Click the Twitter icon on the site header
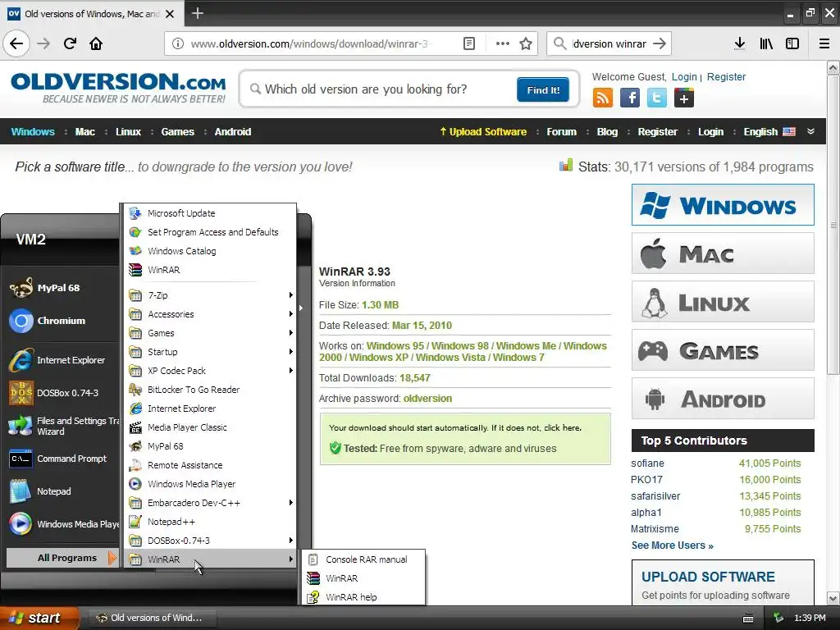Viewport: 840px width, 630px height. [657, 98]
